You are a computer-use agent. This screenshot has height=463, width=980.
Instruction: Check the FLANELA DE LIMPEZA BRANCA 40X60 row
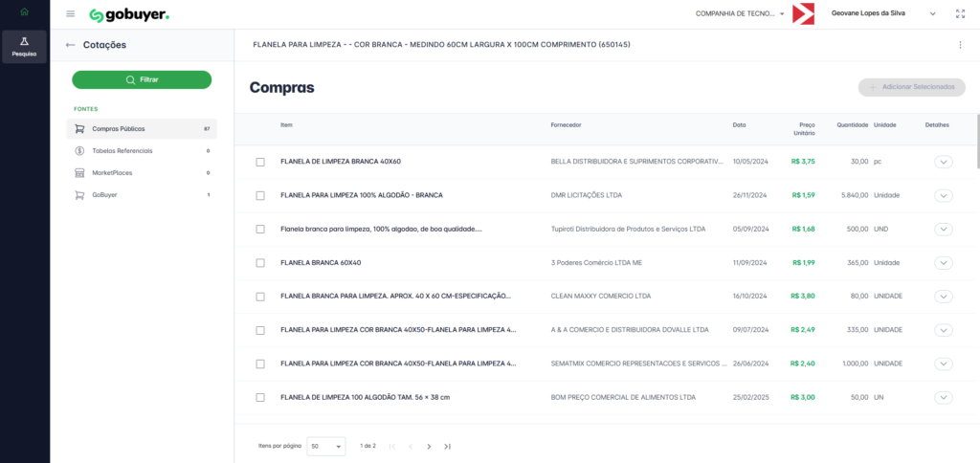(x=260, y=162)
